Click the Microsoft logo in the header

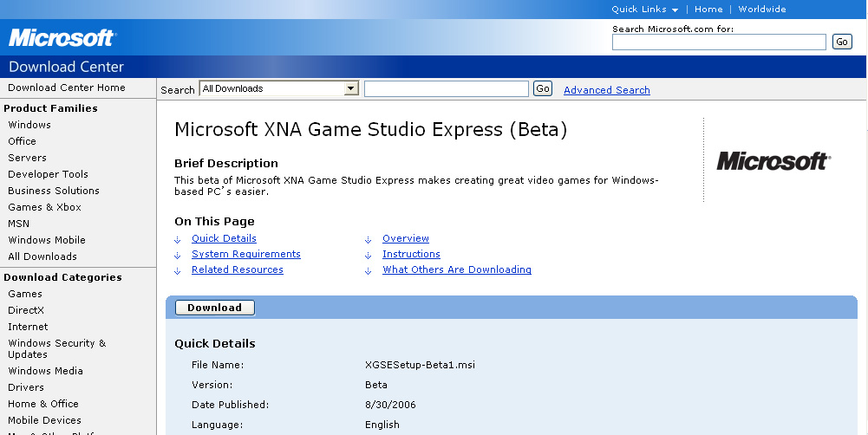(62, 38)
